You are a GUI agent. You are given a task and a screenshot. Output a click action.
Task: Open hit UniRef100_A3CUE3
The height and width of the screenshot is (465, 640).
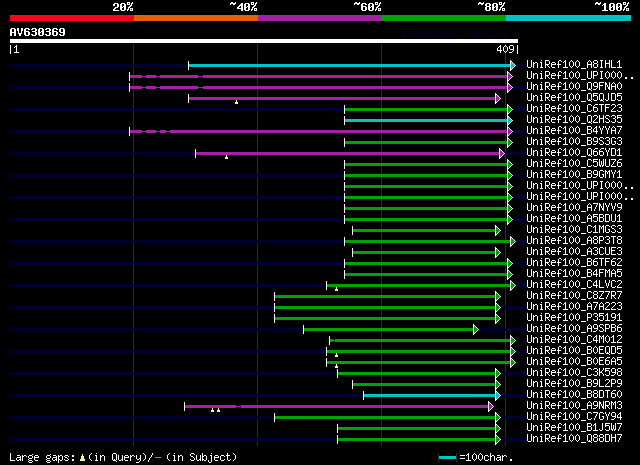574,252
